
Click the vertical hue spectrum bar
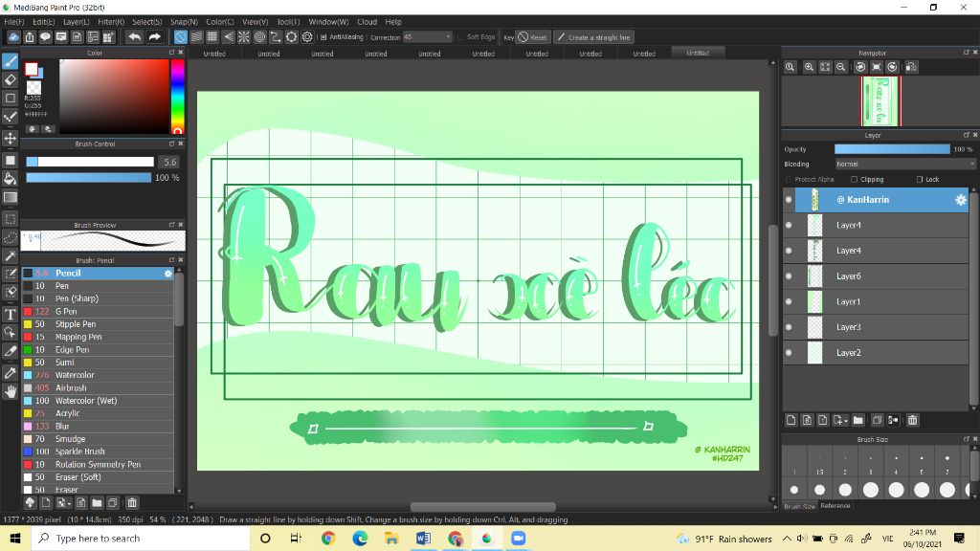[177, 97]
